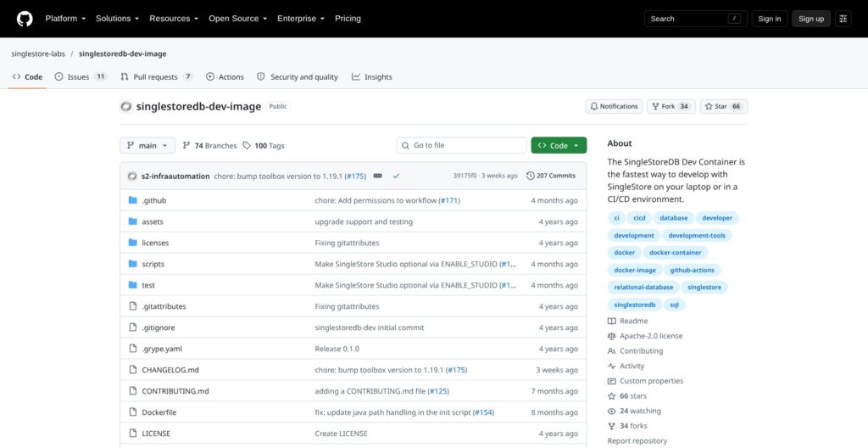The width and height of the screenshot is (868, 448).
Task: Click the test folder icon
Action: pos(133,285)
